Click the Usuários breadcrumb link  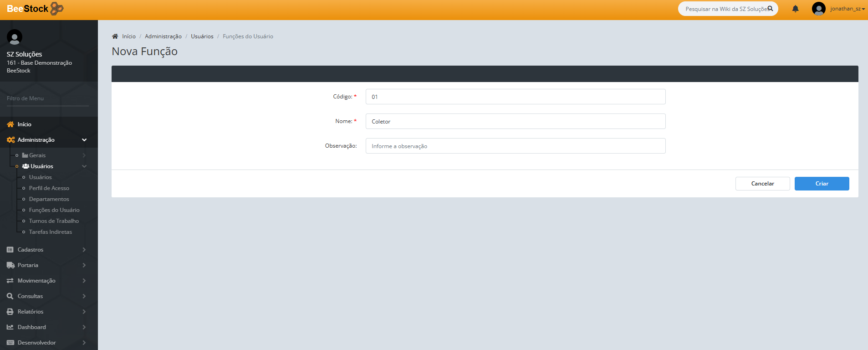click(x=202, y=36)
